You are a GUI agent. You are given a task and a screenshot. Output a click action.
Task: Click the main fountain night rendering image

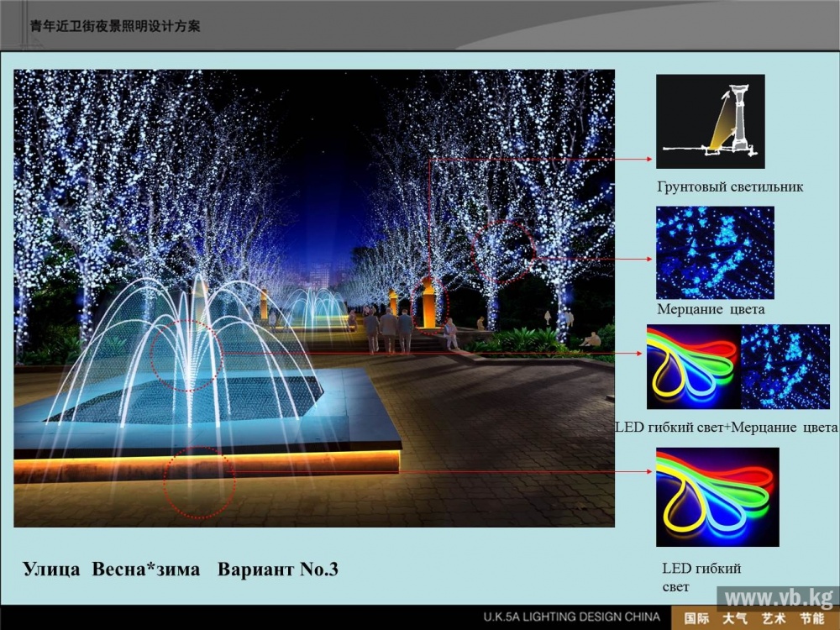[x=314, y=298]
